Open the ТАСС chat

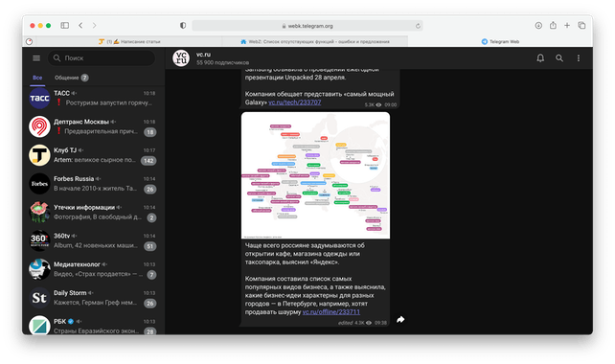tap(93, 98)
